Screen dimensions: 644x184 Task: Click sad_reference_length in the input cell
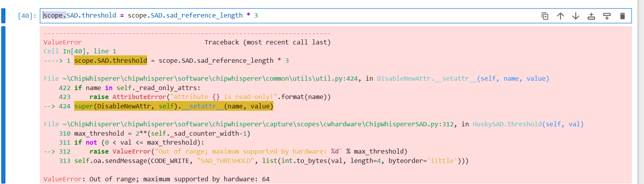click(204, 16)
